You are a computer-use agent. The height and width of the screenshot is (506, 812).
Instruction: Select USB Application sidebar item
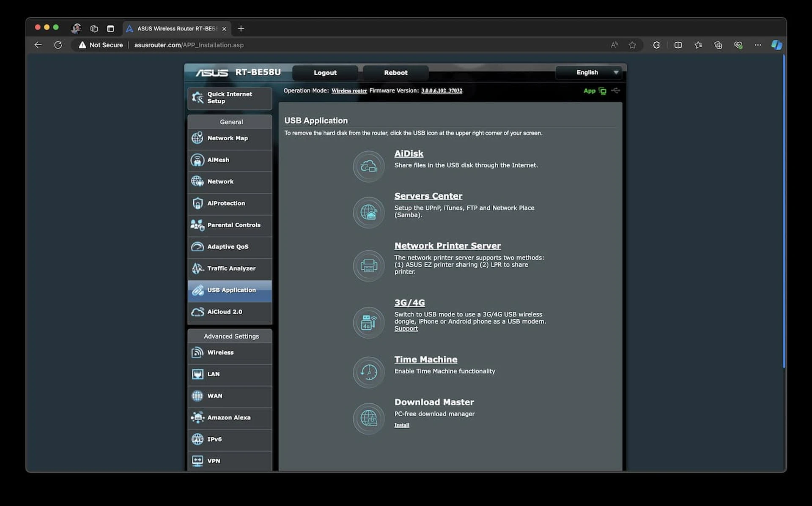(230, 290)
